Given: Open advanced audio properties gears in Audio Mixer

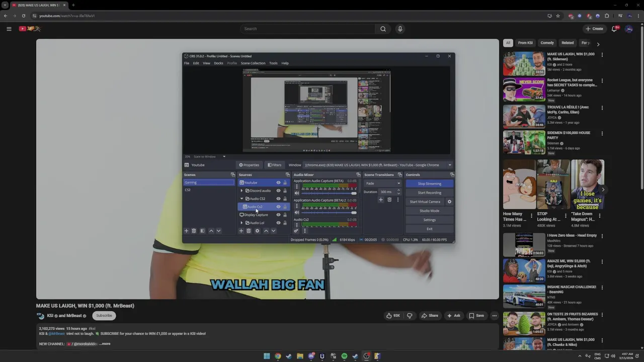Looking at the screenshot, I should click(296, 231).
